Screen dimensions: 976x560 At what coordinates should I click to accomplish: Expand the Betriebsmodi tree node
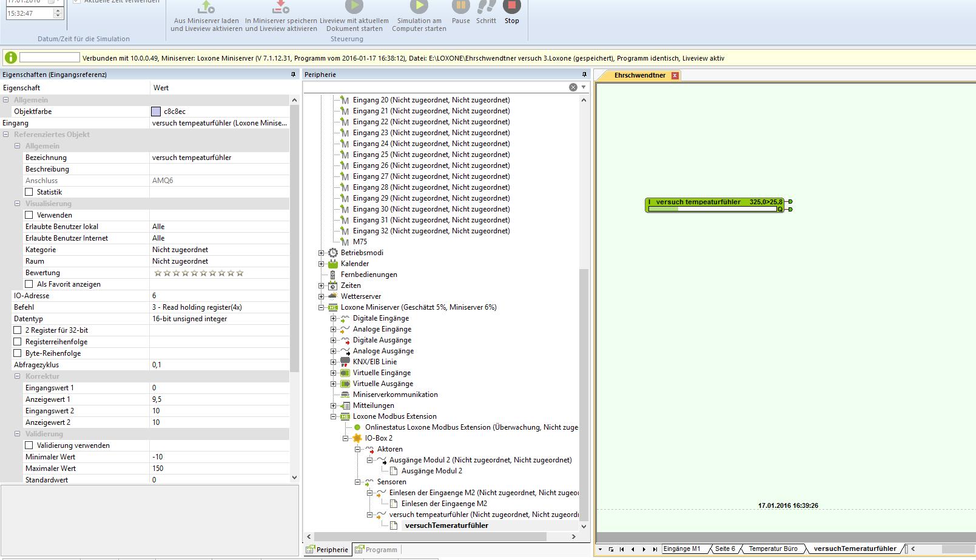tap(321, 253)
